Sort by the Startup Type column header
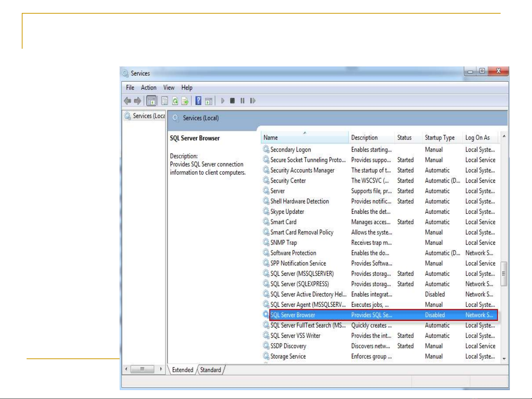Image resolution: width=532 pixels, height=399 pixels. point(439,138)
